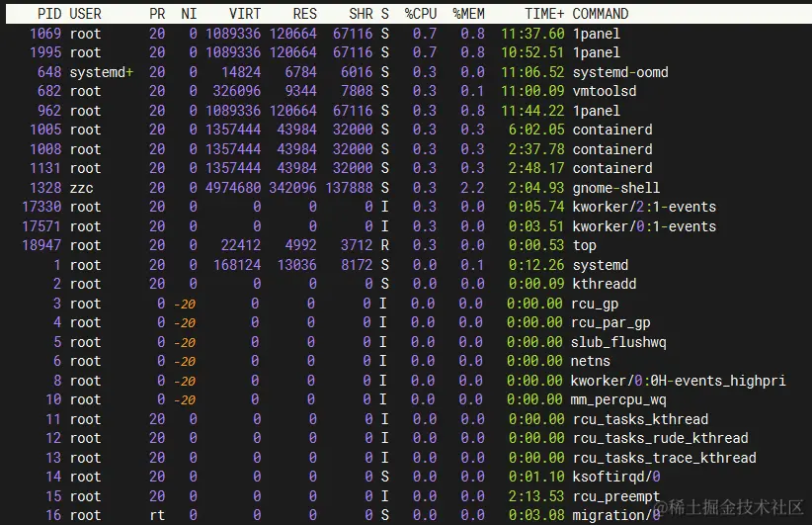Image resolution: width=812 pixels, height=525 pixels.
Task: Click the rcu_tasks_rude_kthread command name
Action: point(660,438)
